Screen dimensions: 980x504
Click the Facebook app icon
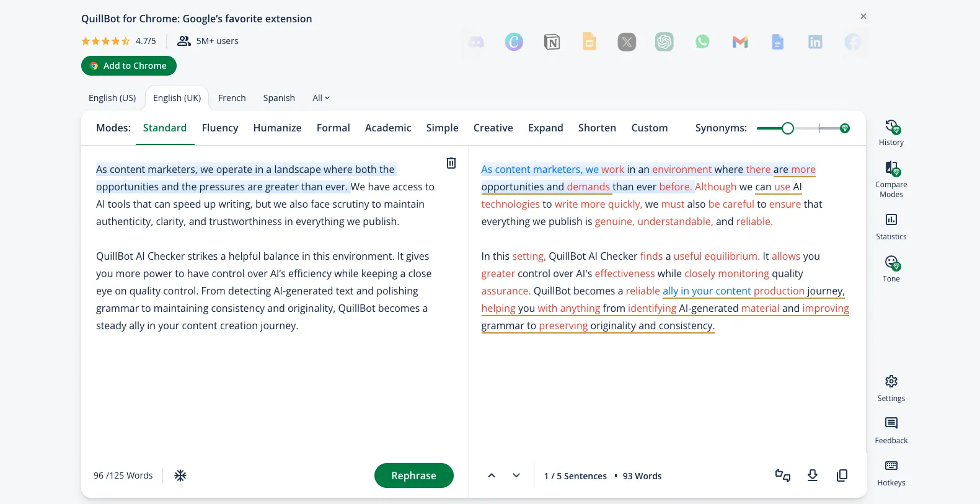[853, 42]
